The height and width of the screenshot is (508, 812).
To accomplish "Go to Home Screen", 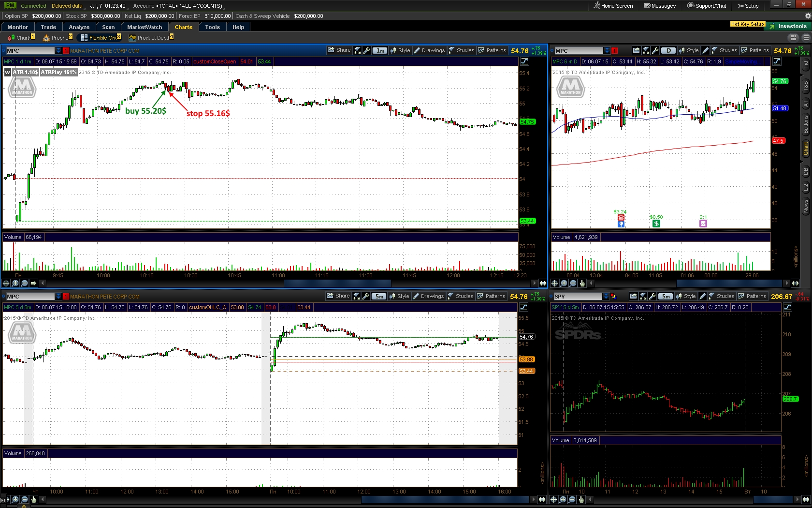I will tap(613, 6).
